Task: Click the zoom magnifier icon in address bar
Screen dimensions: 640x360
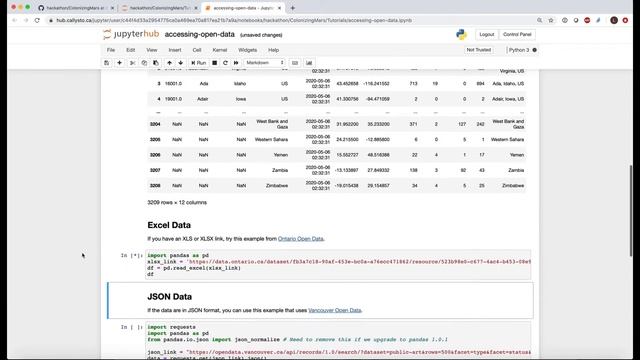Action: 540,20
